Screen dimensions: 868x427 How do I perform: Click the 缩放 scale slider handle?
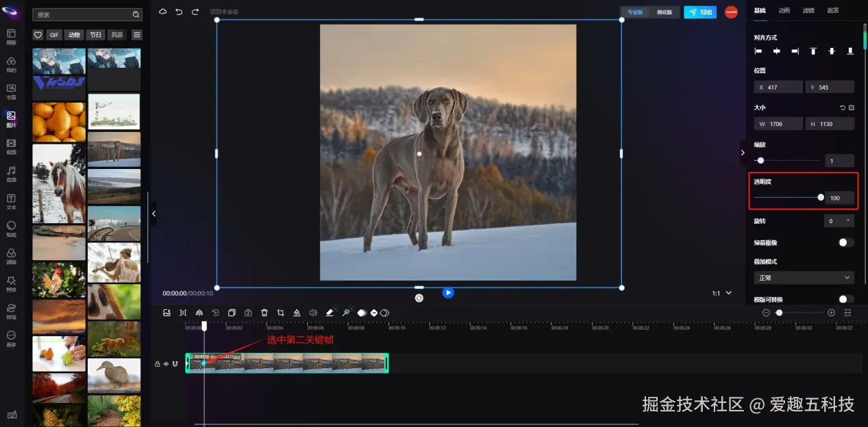pos(760,160)
